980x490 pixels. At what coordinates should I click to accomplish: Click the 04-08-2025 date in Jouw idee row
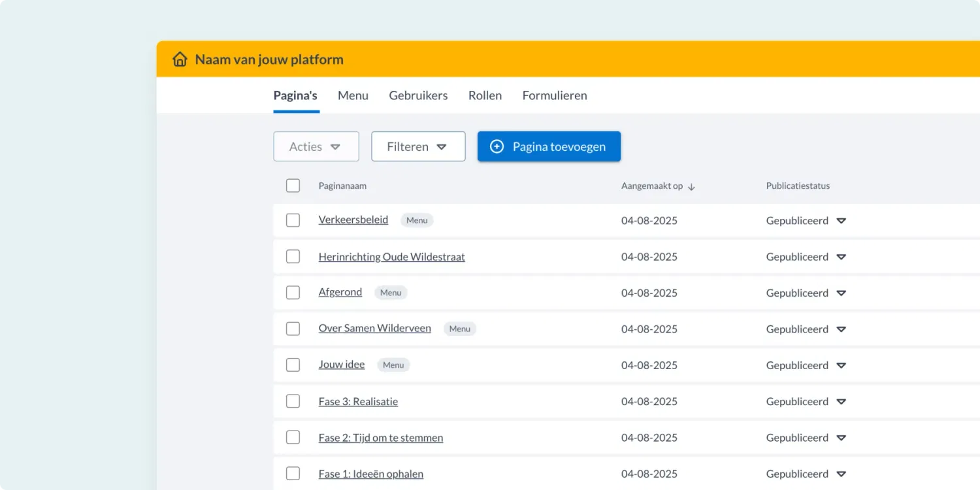[649, 366]
